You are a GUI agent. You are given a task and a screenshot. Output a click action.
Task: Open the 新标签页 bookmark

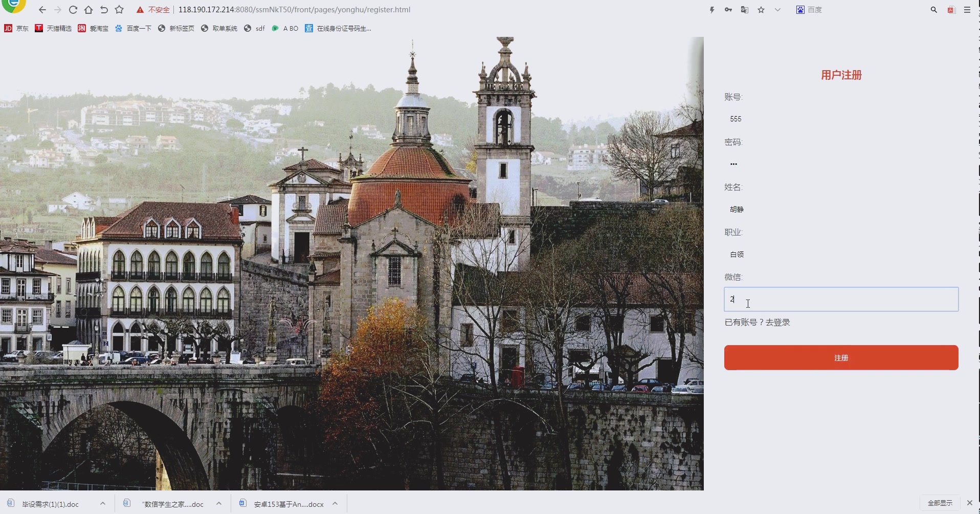pos(176,28)
